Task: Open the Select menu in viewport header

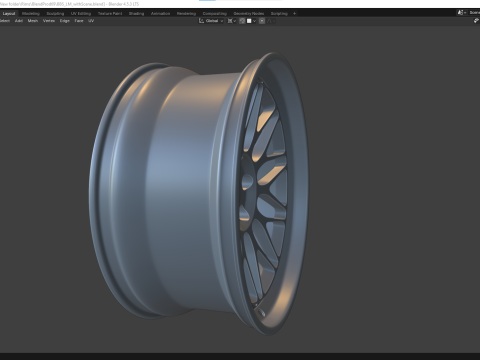Action: 5,21
